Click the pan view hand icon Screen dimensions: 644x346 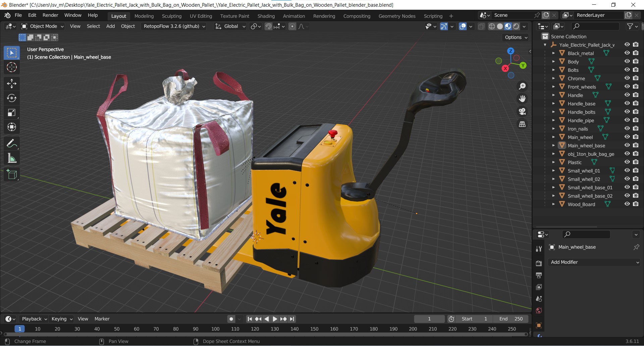coord(522,99)
